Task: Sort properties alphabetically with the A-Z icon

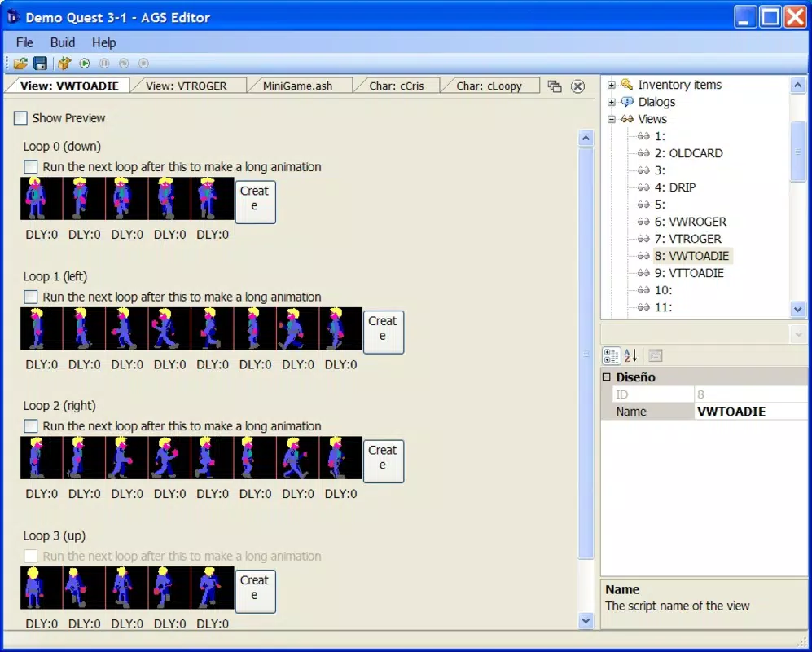Action: click(x=630, y=355)
